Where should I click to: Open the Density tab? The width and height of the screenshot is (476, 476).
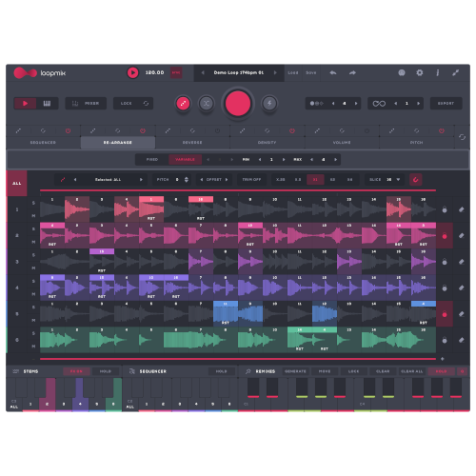pos(267,143)
